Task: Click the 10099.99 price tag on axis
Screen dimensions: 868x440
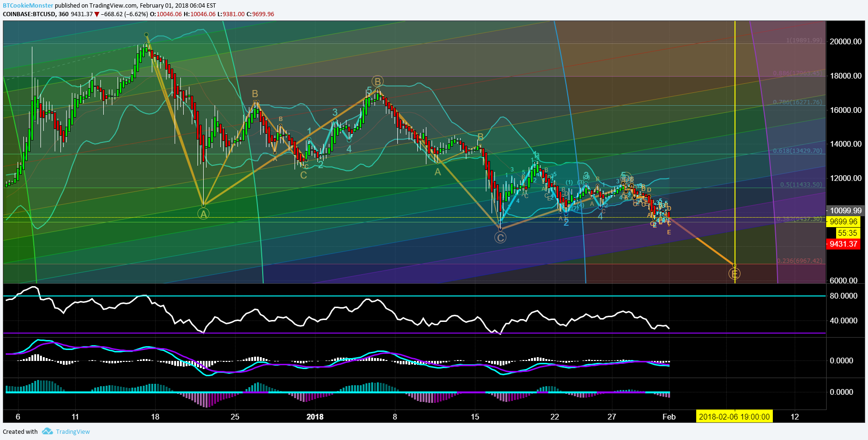Action: click(x=845, y=210)
